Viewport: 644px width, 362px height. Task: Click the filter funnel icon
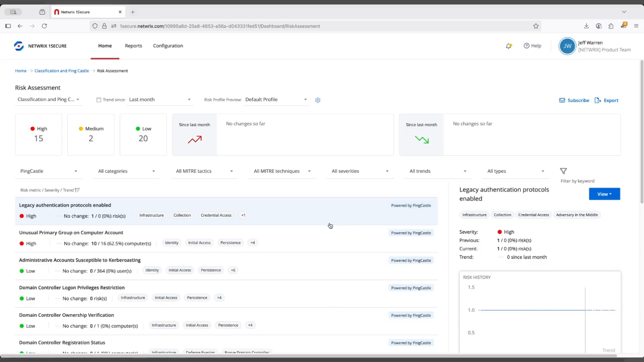tap(563, 171)
